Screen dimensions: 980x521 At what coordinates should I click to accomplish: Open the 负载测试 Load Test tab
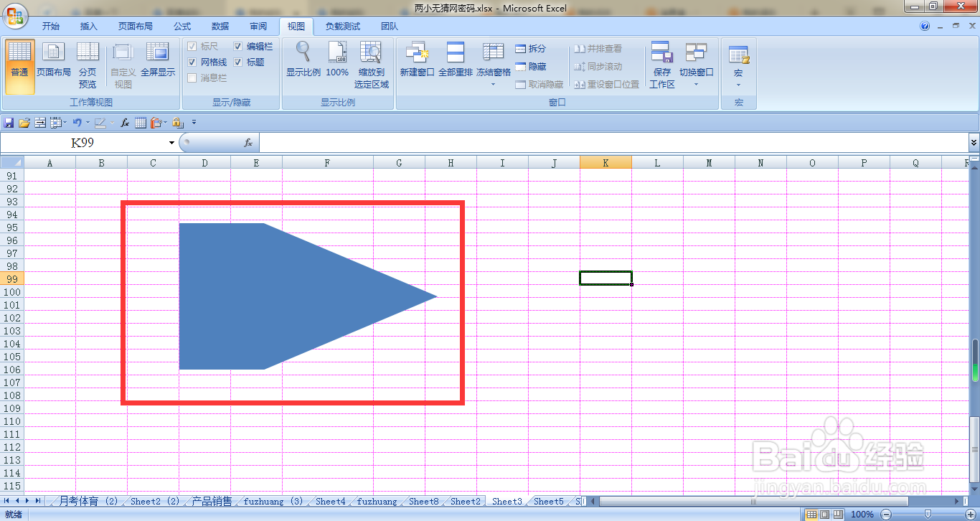[x=343, y=27]
